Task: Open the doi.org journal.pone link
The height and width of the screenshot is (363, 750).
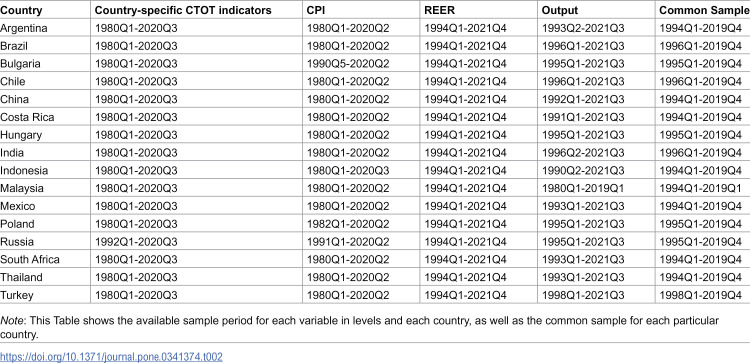Action: [111, 357]
